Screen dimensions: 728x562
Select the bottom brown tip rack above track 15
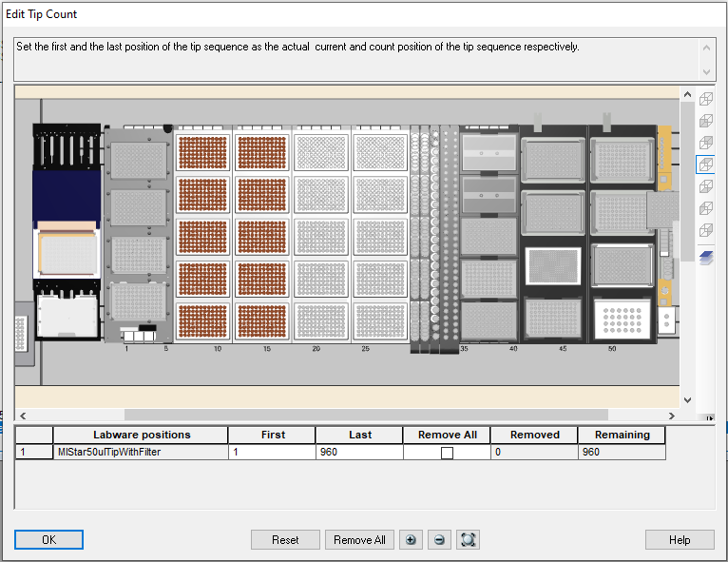click(262, 321)
